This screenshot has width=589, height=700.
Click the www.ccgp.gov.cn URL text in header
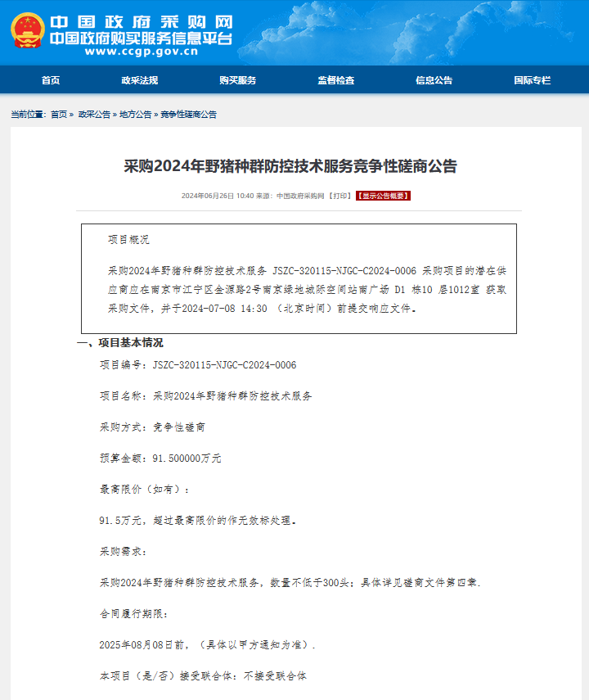142,52
